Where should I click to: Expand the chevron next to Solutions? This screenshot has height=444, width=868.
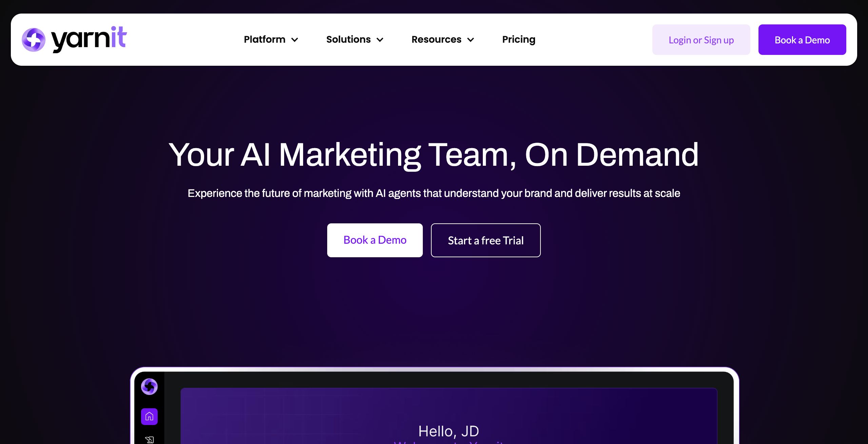(x=380, y=40)
